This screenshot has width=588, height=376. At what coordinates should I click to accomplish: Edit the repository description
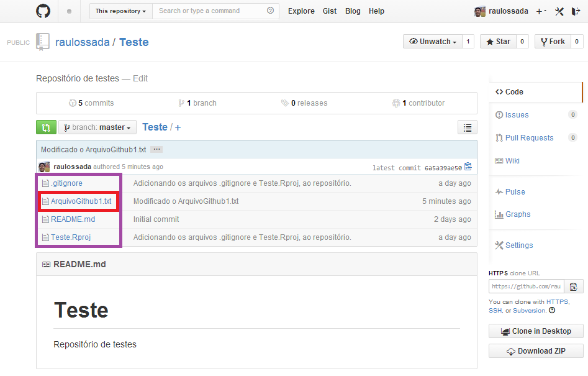click(140, 78)
